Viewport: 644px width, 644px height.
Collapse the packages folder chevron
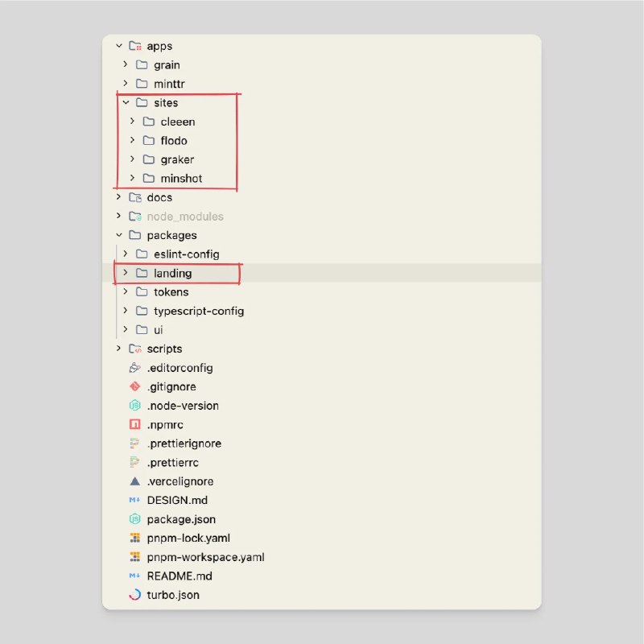point(118,235)
